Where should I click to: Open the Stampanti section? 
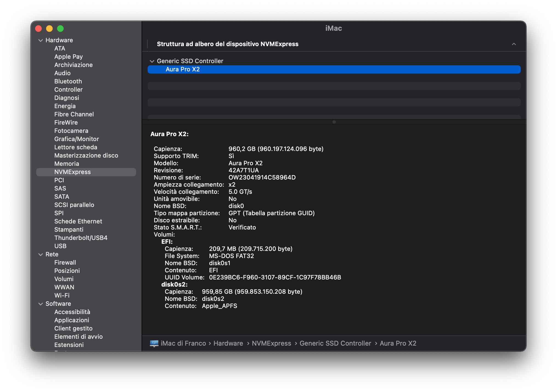click(69, 229)
